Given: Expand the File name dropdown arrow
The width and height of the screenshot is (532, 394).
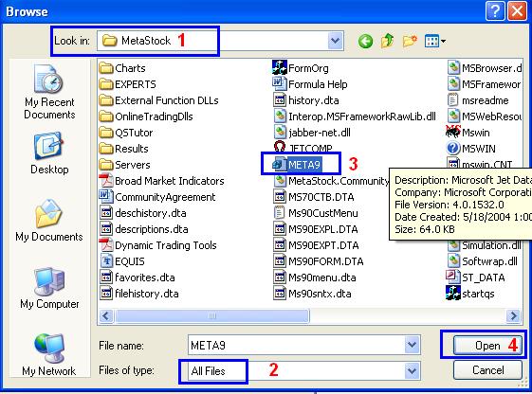Looking at the screenshot, I should tap(412, 345).
